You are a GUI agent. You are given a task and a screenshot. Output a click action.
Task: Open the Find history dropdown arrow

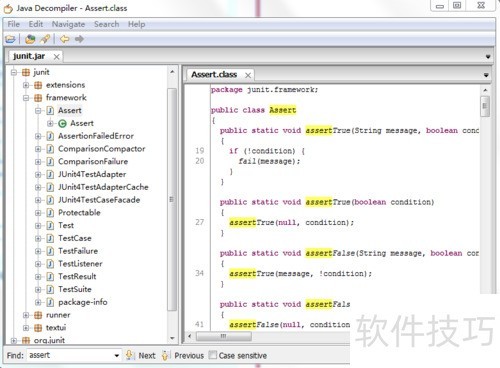pyautogui.click(x=116, y=356)
